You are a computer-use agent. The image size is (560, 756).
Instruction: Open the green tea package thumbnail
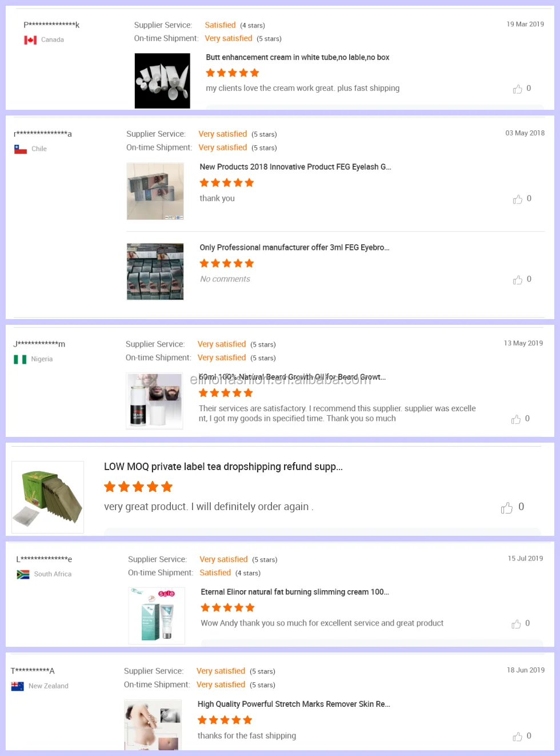[x=47, y=497]
